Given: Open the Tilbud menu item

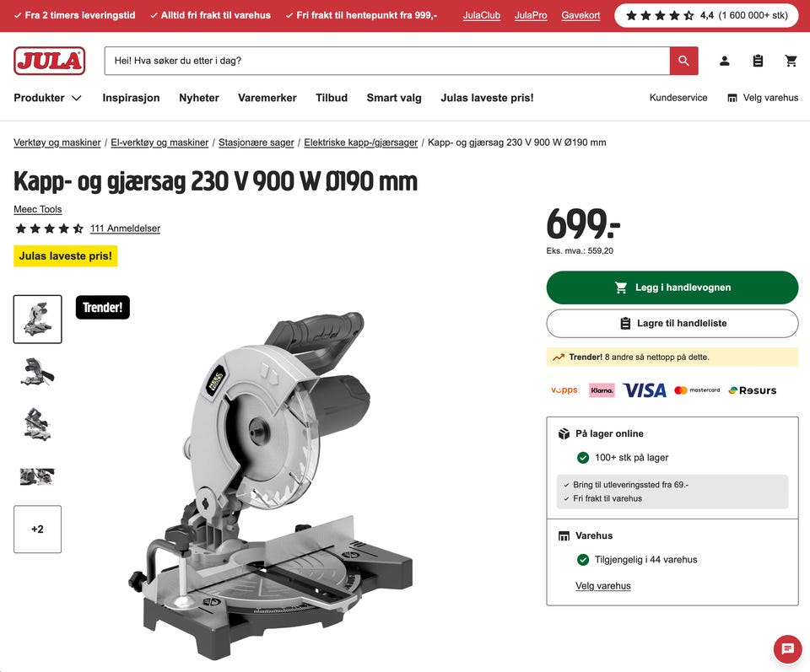Looking at the screenshot, I should [332, 98].
